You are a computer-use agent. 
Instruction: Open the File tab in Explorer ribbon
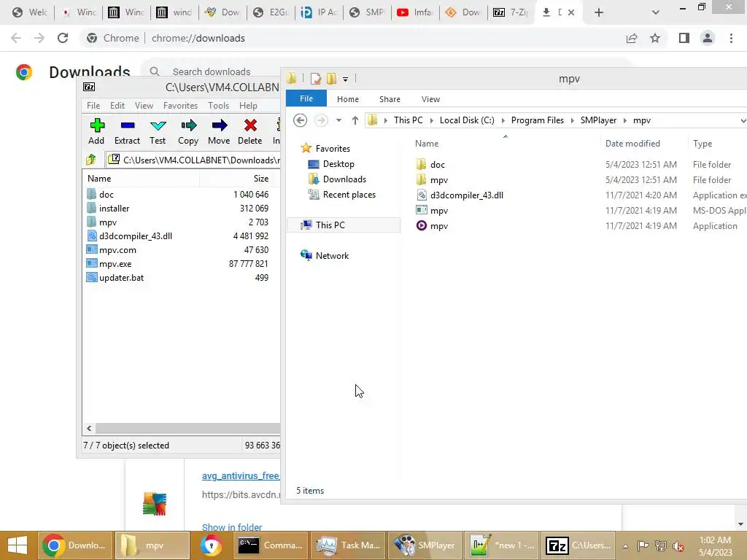(306, 98)
